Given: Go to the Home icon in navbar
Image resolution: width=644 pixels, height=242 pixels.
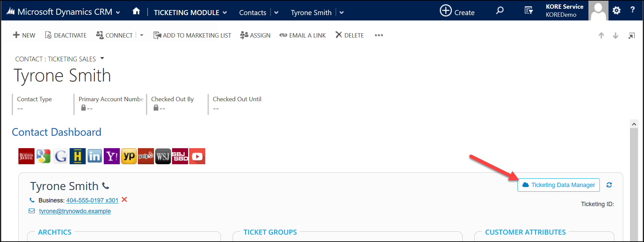Looking at the screenshot, I should 136,11.
